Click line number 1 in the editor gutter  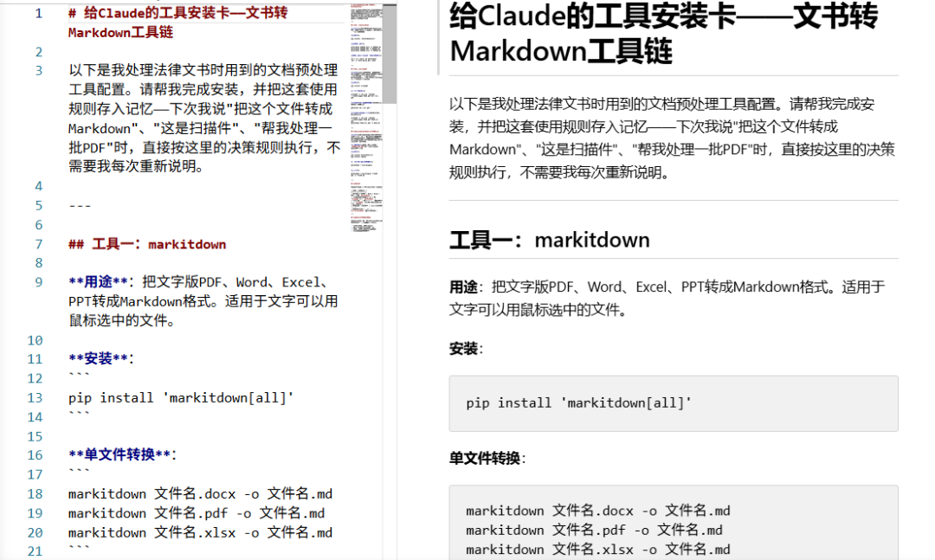tap(39, 13)
